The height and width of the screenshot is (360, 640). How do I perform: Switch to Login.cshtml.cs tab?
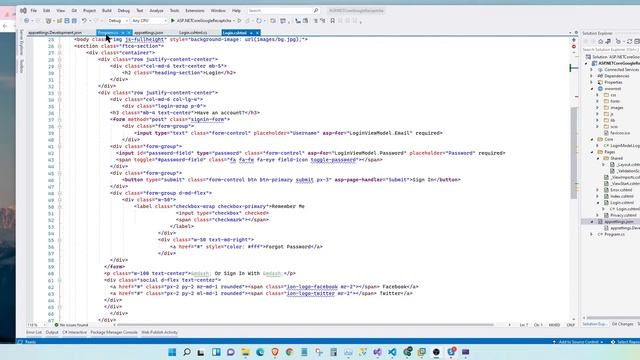193,33
